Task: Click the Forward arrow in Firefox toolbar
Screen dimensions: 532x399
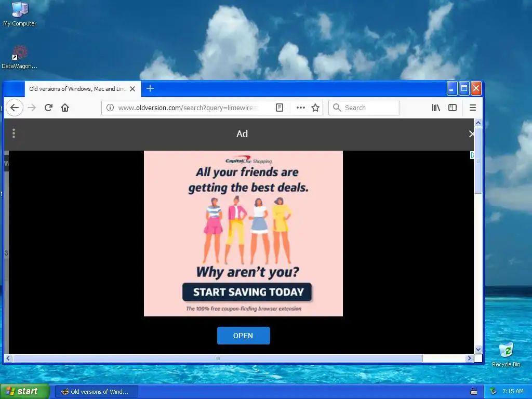Action: 32,108
